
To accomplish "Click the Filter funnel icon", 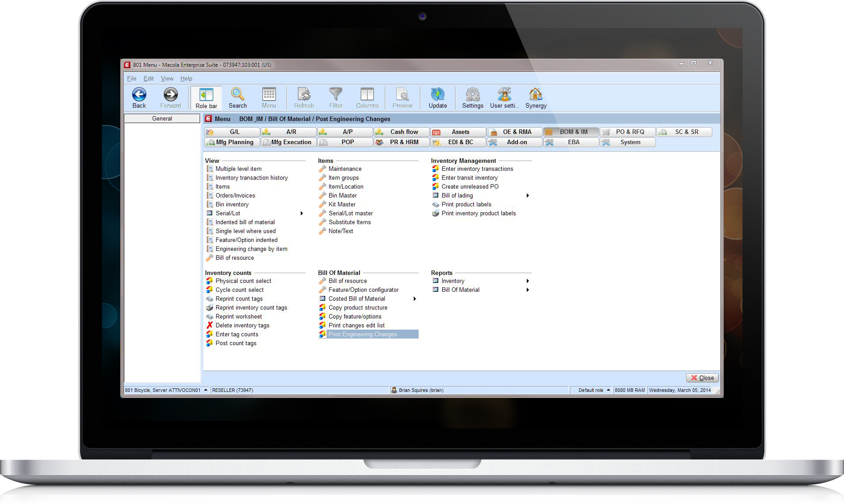I will (336, 94).
